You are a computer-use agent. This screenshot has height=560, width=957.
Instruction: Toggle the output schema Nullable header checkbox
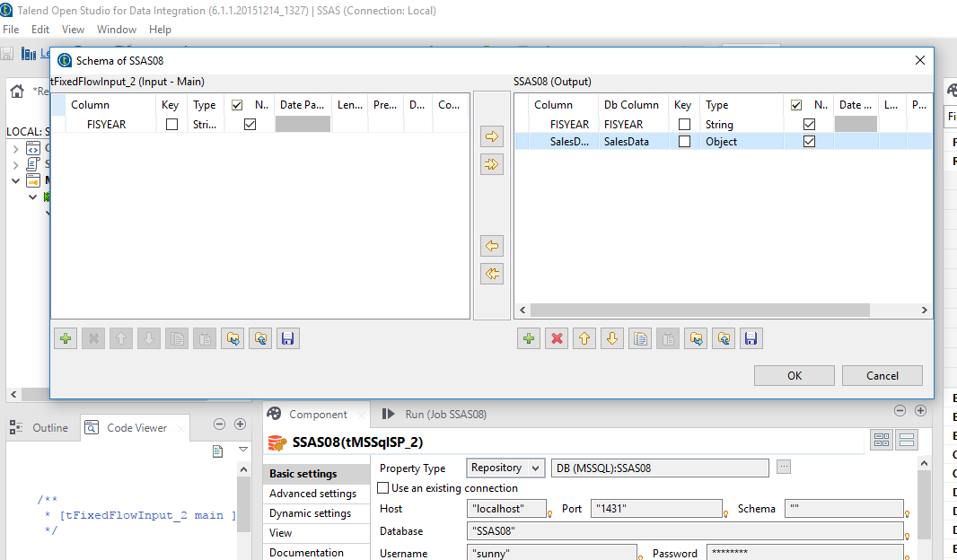[796, 105]
